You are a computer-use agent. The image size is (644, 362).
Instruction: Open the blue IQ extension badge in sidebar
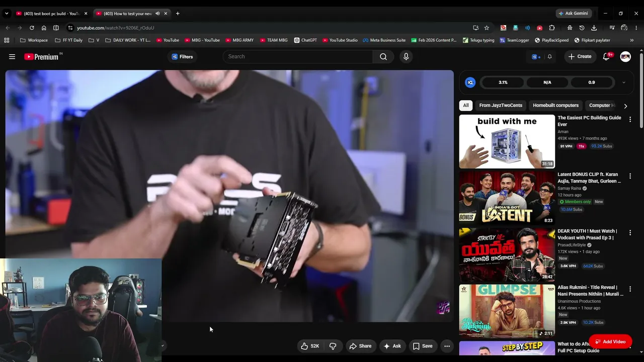coord(470,82)
